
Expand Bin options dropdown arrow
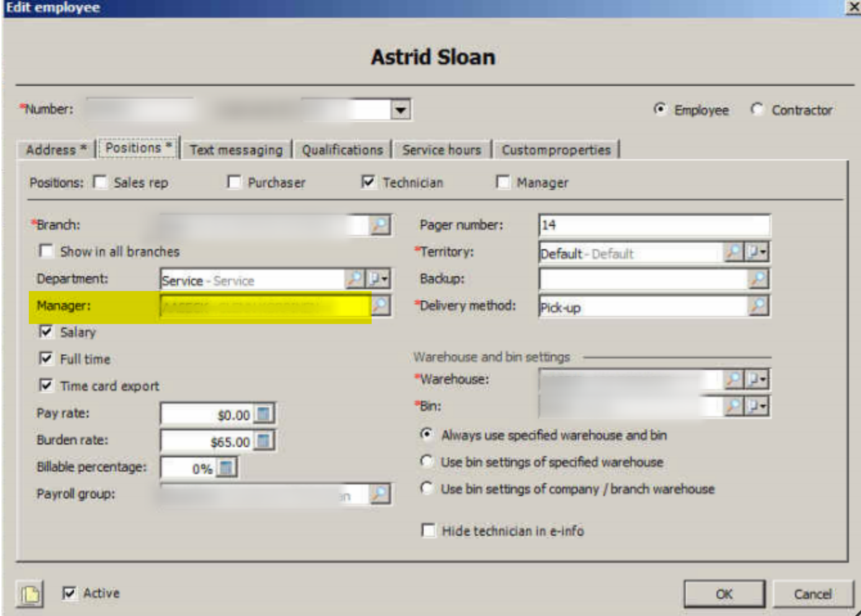tap(756, 406)
